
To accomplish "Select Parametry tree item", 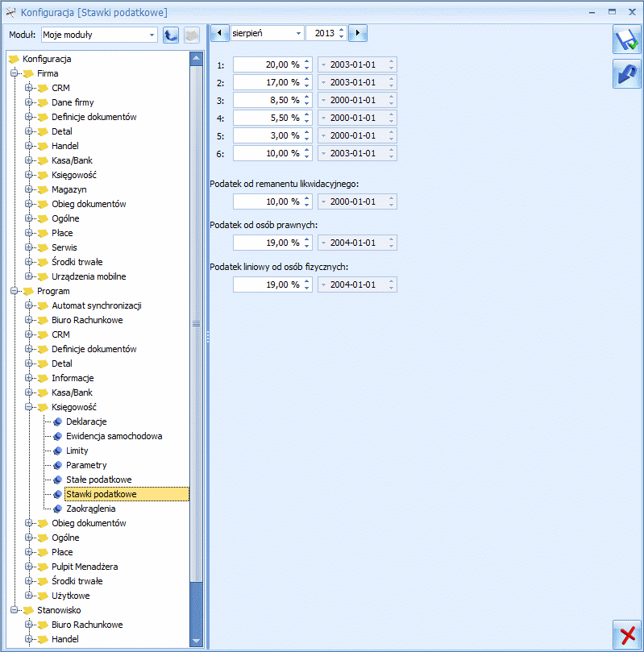I will [x=86, y=465].
